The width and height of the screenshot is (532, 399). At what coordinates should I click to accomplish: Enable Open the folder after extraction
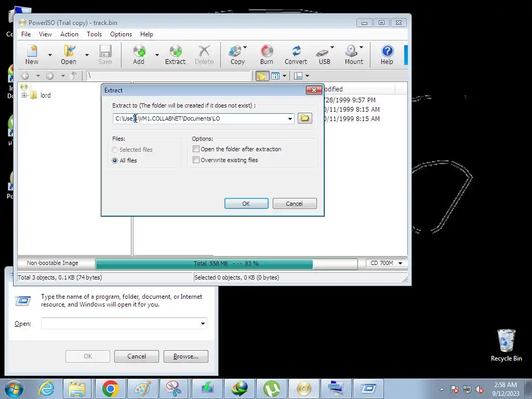(196, 149)
